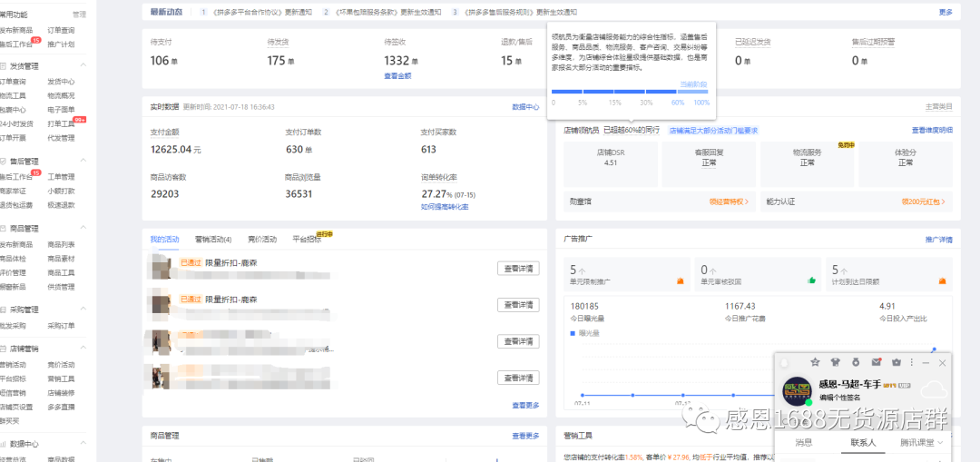
Task: Click 编辑个性签名 in QQ window
Action: tap(839, 398)
